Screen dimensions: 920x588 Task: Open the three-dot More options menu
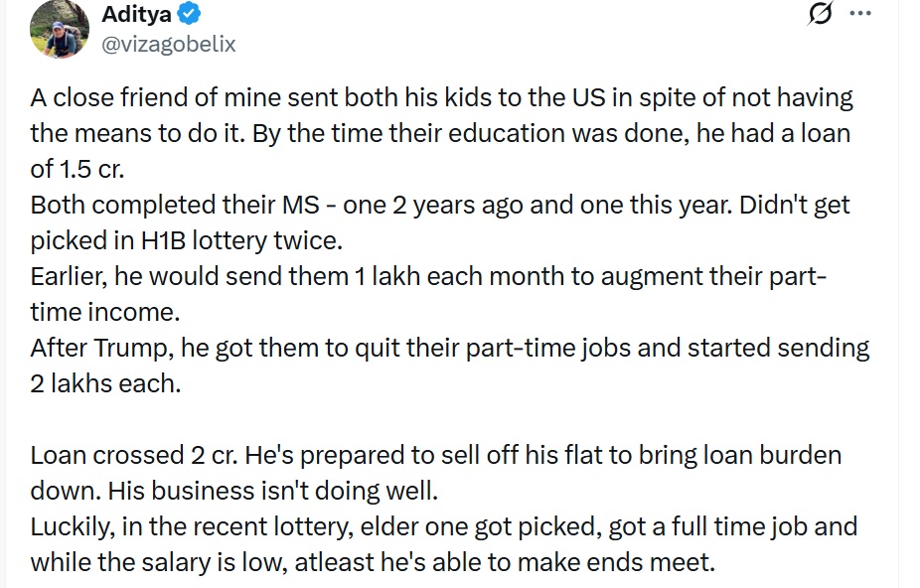859,14
